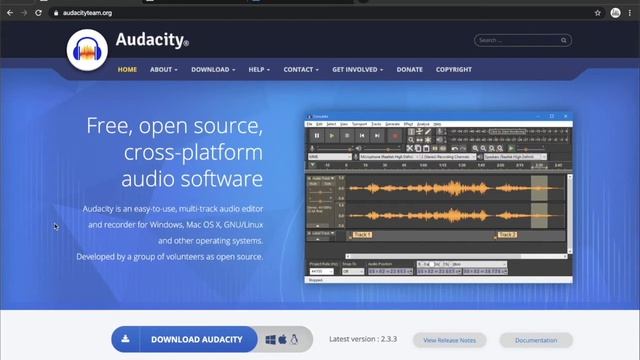Click the Download Audacity button
This screenshot has height=360, width=640.
pyautogui.click(x=184, y=339)
